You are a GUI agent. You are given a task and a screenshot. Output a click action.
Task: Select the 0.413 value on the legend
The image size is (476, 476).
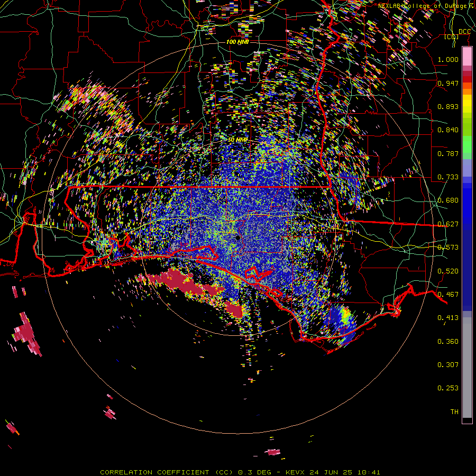point(448,318)
